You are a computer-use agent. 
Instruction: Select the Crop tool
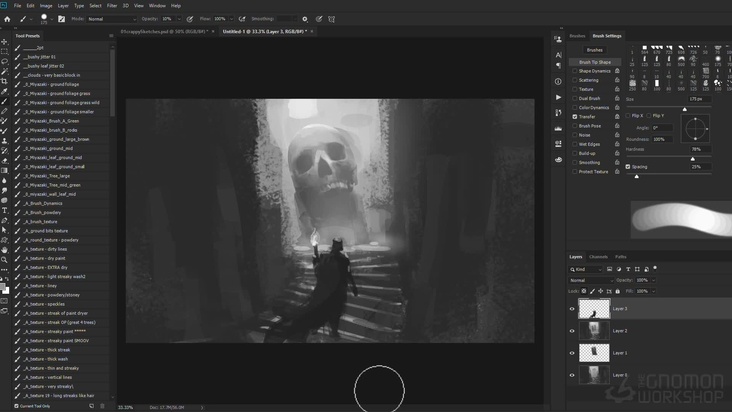click(x=4, y=81)
